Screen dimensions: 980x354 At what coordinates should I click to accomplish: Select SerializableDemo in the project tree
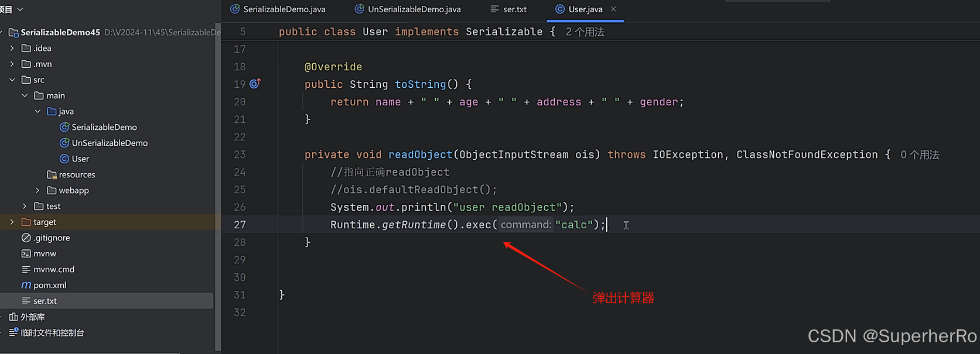(104, 127)
